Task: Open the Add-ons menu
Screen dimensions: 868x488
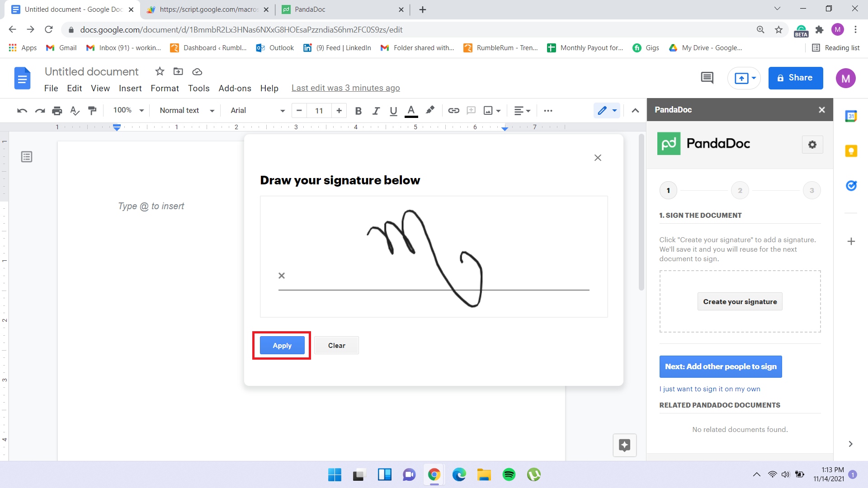Action: click(x=235, y=88)
